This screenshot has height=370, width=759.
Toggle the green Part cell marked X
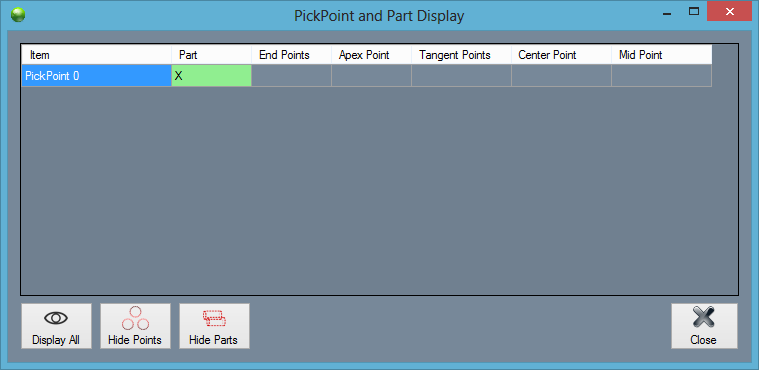212,76
